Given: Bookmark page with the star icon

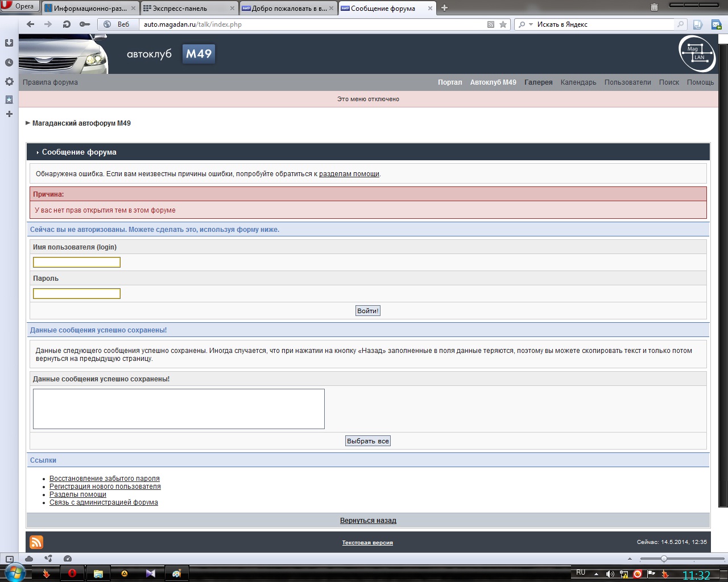Looking at the screenshot, I should coord(503,24).
